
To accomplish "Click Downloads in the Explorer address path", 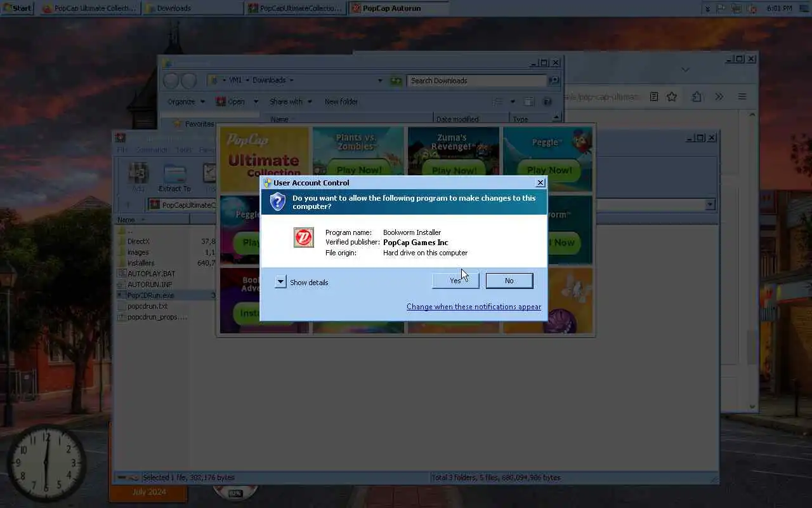I will 269,81.
